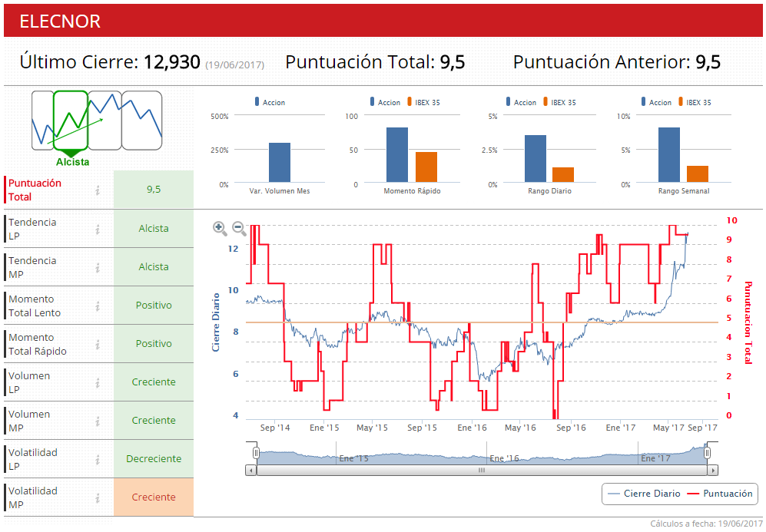766x532 pixels.
Task: Open info icon for Tendencia MP
Action: [x=98, y=267]
